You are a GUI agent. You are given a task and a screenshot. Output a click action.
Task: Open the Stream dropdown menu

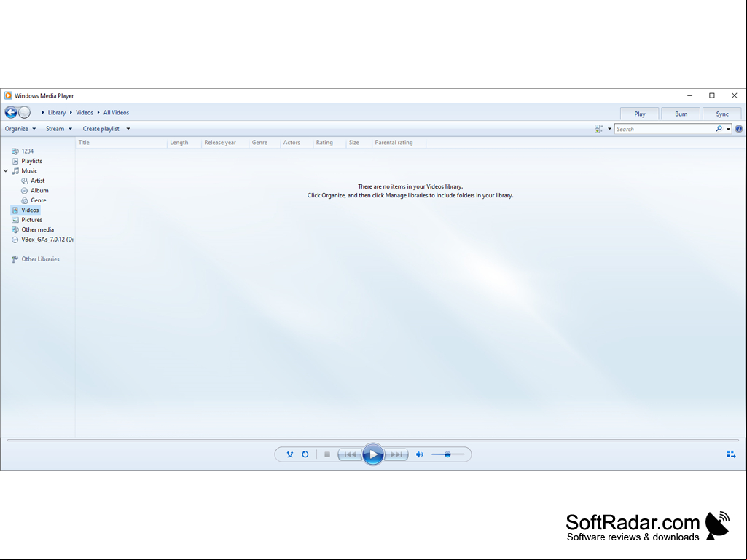click(x=58, y=129)
